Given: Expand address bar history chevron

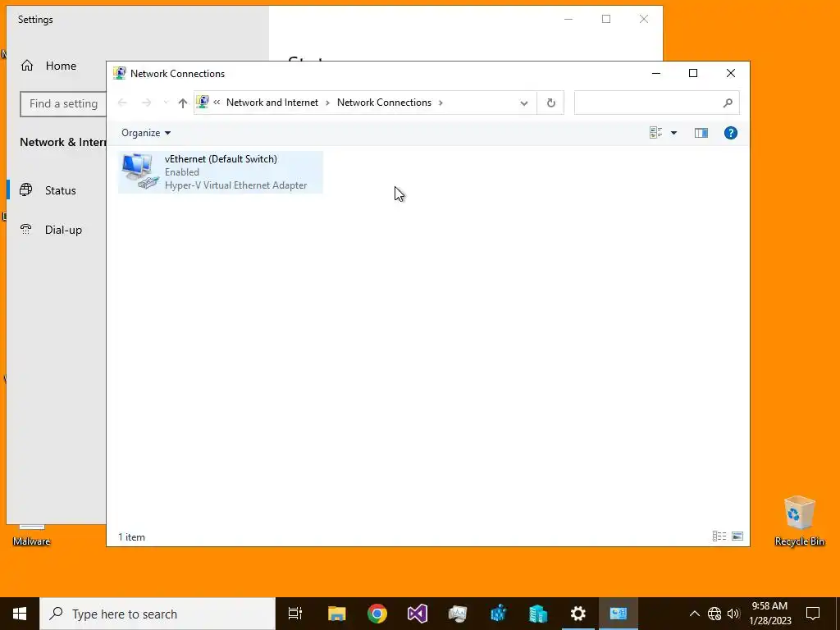Looking at the screenshot, I should coord(524,103).
